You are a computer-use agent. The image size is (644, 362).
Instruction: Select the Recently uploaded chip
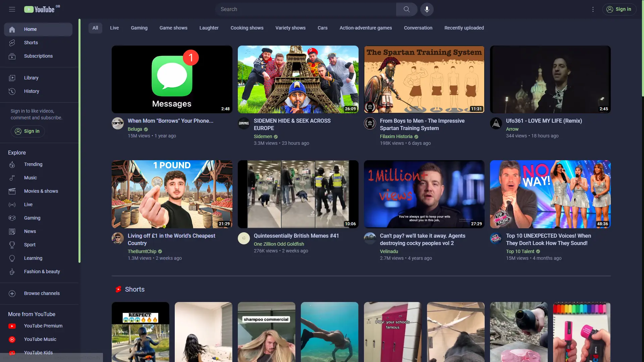(464, 28)
